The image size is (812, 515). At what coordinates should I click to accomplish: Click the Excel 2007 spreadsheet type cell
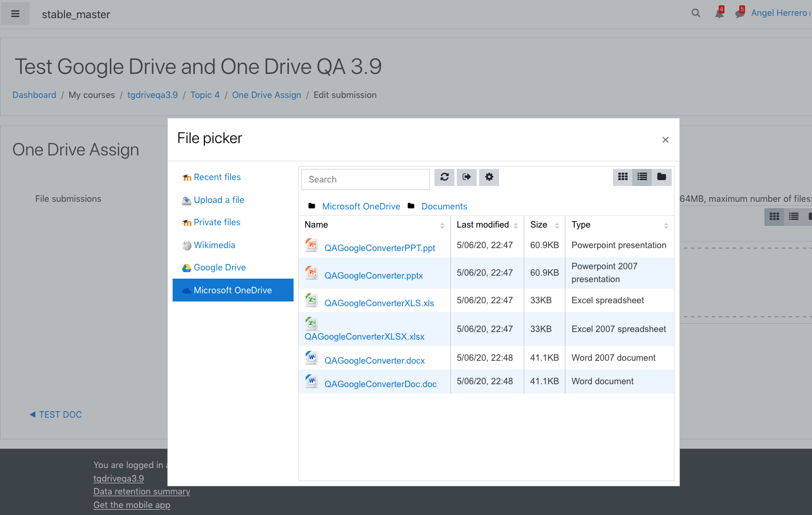(x=619, y=329)
